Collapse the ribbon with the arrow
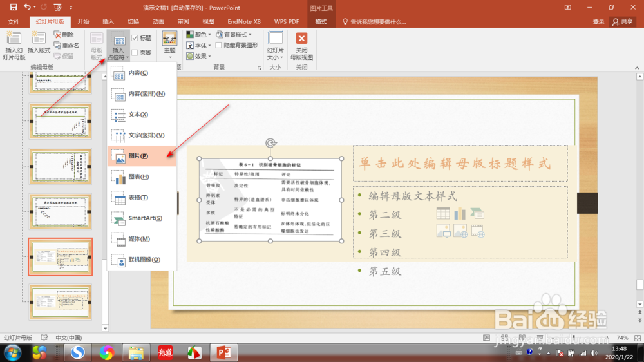The width and height of the screenshot is (644, 362). click(x=637, y=68)
